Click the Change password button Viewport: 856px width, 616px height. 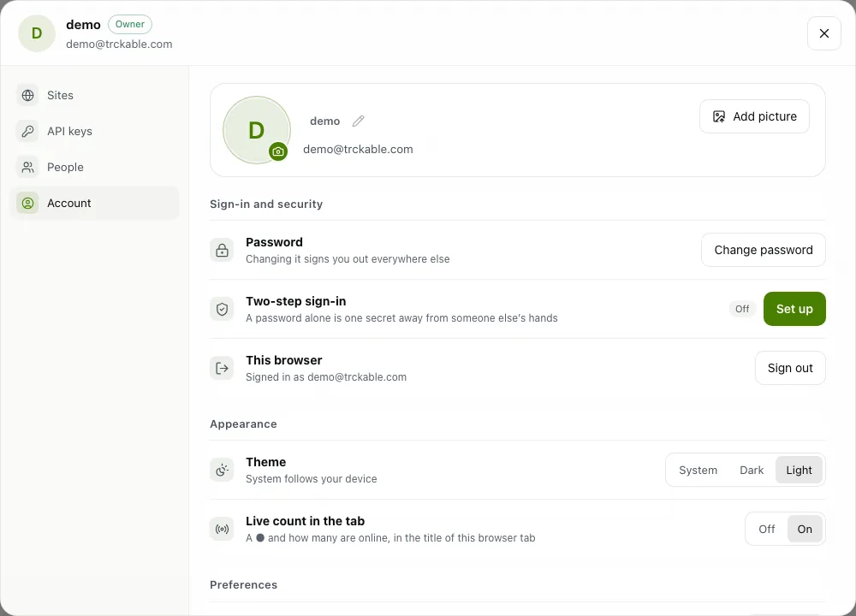[x=764, y=250]
